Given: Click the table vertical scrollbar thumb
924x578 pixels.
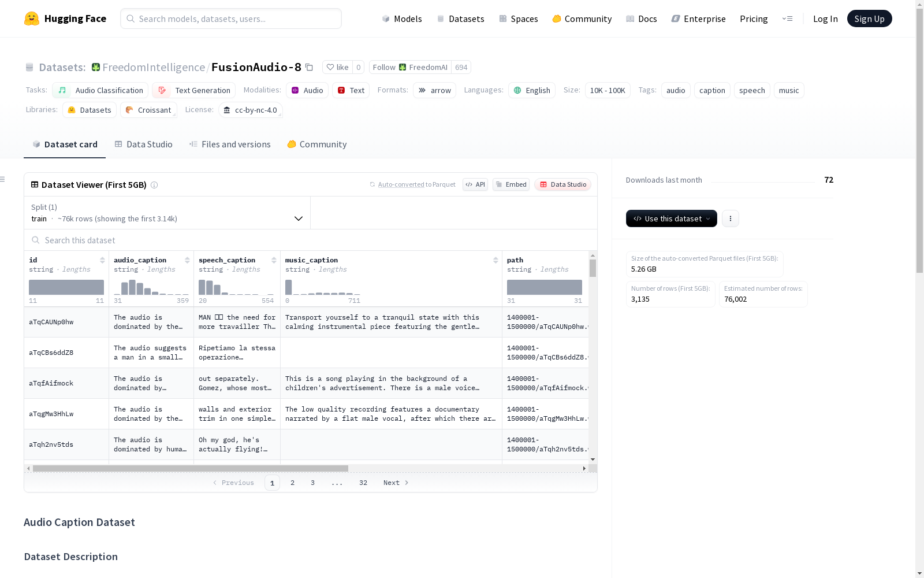Looking at the screenshot, I should point(593,268).
